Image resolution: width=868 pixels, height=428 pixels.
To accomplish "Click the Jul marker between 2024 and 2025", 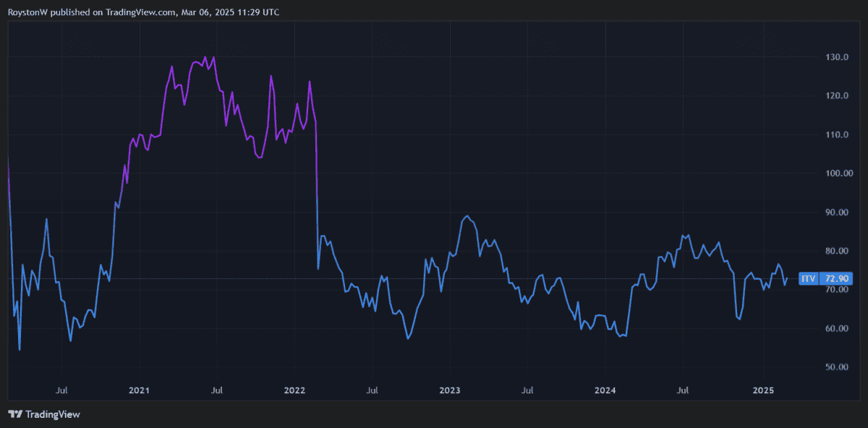I will pos(684,390).
